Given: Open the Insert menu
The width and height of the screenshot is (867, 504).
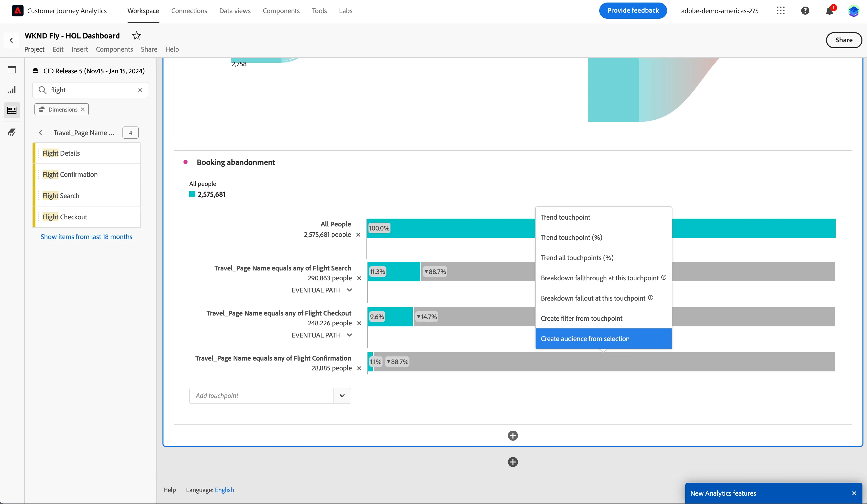Looking at the screenshot, I should pyautogui.click(x=79, y=49).
